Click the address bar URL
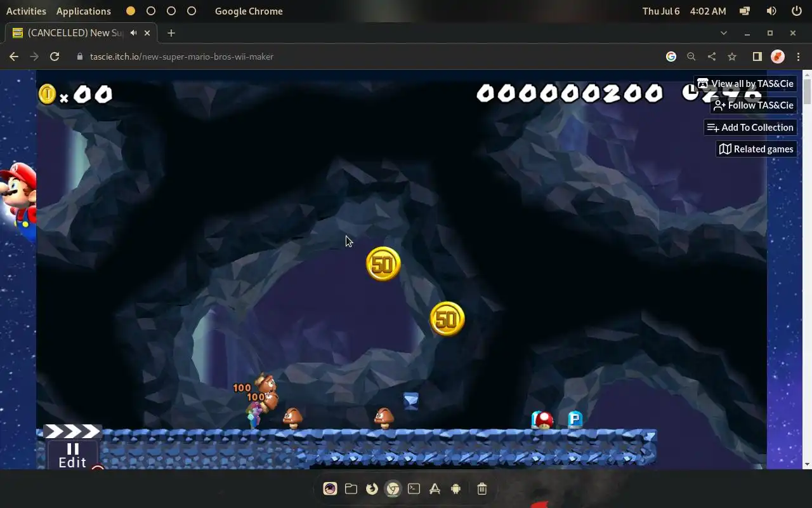The height and width of the screenshot is (508, 812). tap(181, 57)
